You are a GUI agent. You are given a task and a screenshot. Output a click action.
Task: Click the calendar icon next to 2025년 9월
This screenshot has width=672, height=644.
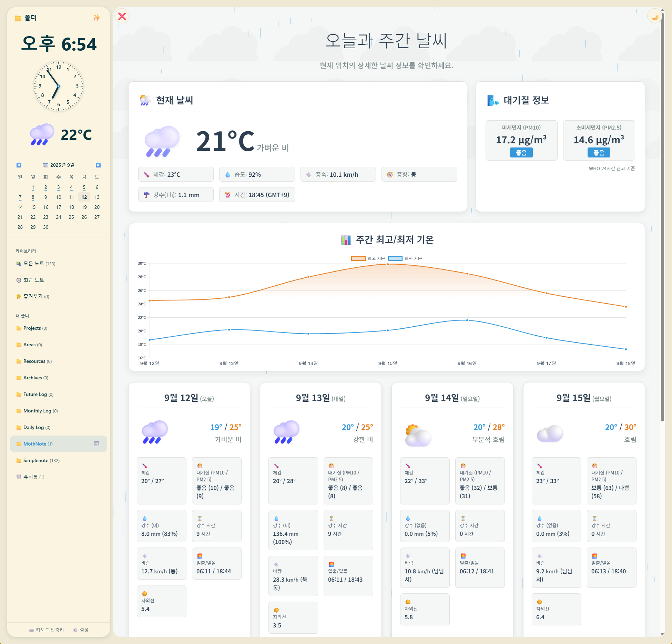coord(45,165)
